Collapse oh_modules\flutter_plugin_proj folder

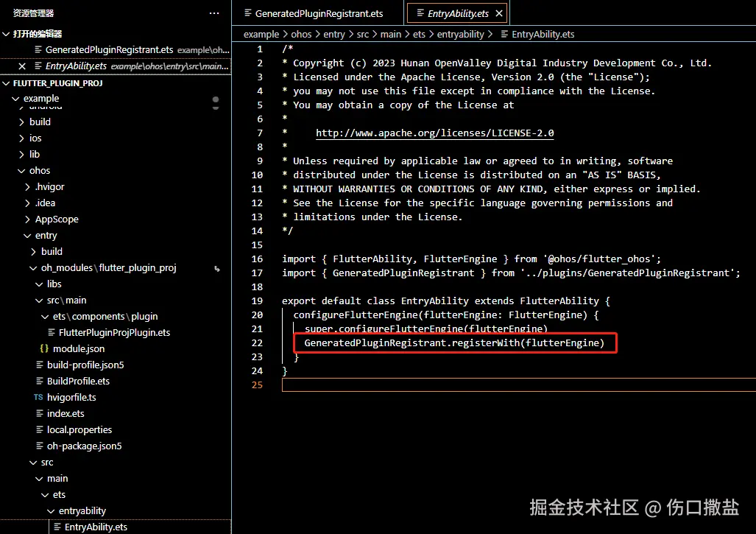click(x=33, y=267)
